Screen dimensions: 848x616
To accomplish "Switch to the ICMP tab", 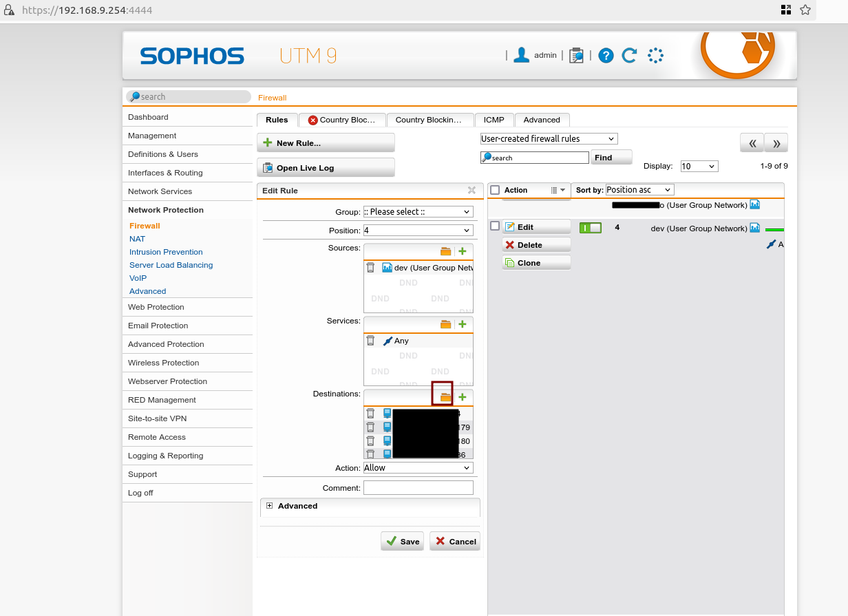I will (x=494, y=120).
